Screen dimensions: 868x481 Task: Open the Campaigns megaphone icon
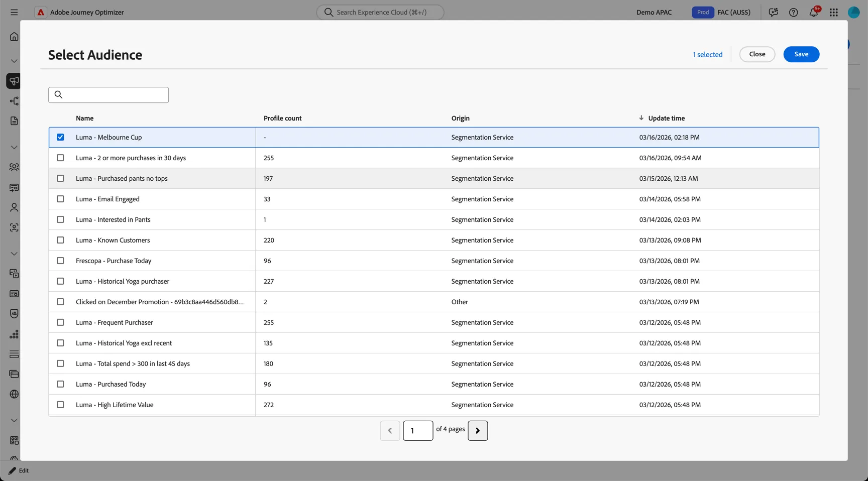(x=14, y=81)
